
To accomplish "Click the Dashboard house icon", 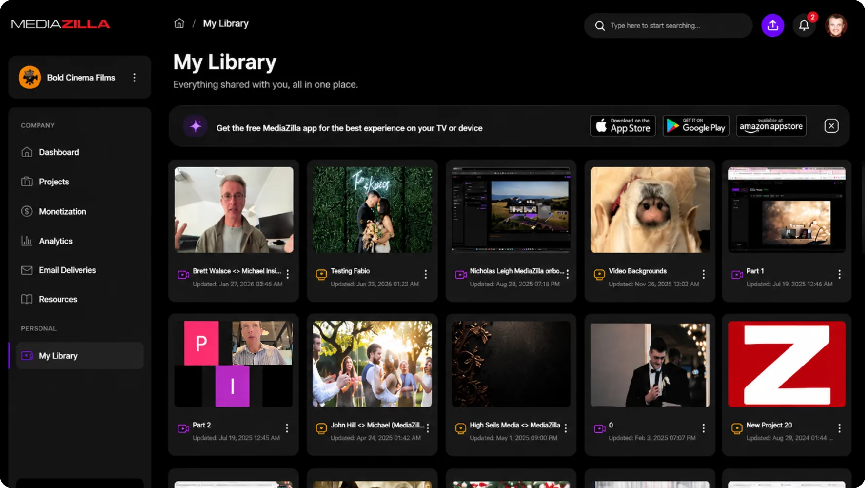I will click(x=27, y=152).
